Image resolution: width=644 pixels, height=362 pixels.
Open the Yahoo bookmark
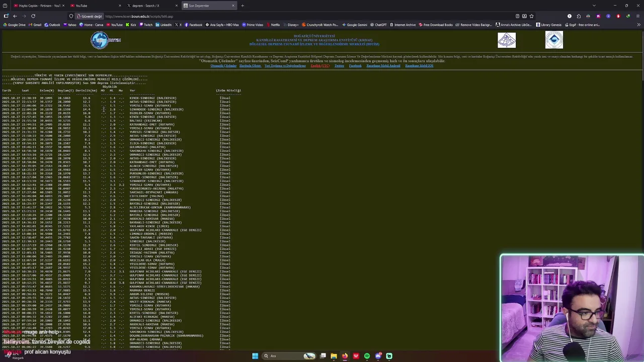tap(69, 25)
